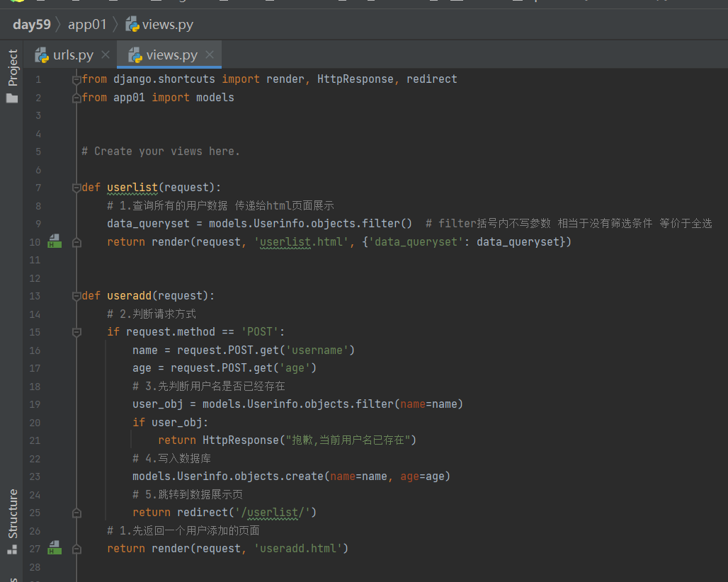Screen dimensions: 728x582
Task: Click 'HttpResponse' in the import line
Action: (x=356, y=79)
